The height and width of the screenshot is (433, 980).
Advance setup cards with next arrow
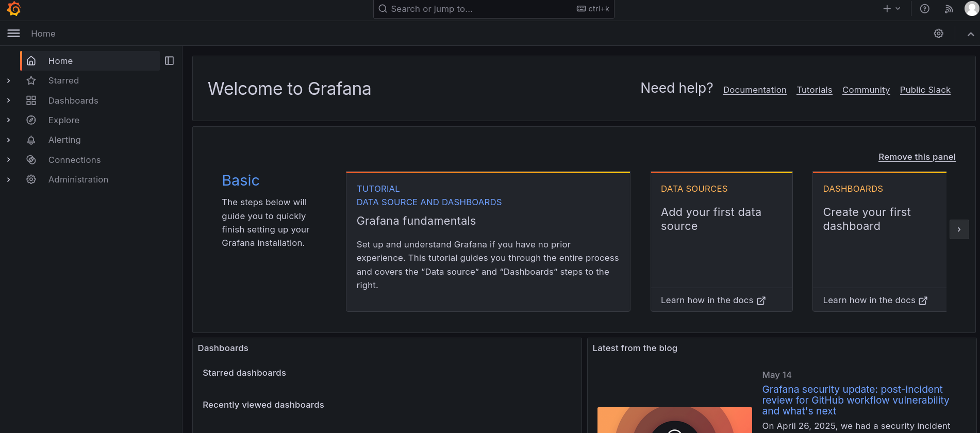(x=959, y=229)
